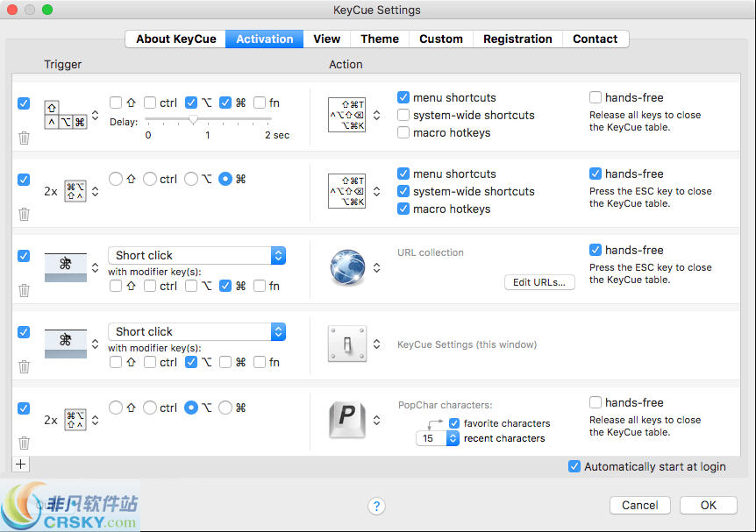Click the Cancel button
This screenshot has width=756, height=532.
(x=640, y=505)
